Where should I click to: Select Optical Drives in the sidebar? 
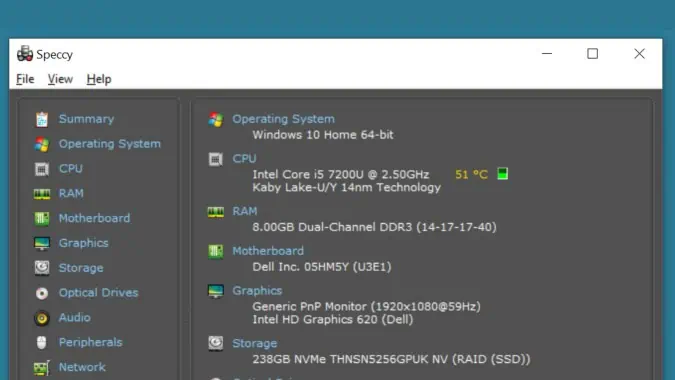click(x=99, y=293)
